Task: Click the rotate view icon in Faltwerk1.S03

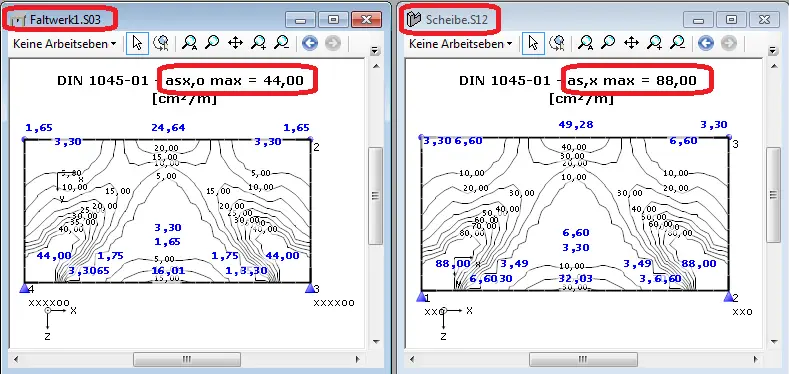Action: click(x=162, y=43)
